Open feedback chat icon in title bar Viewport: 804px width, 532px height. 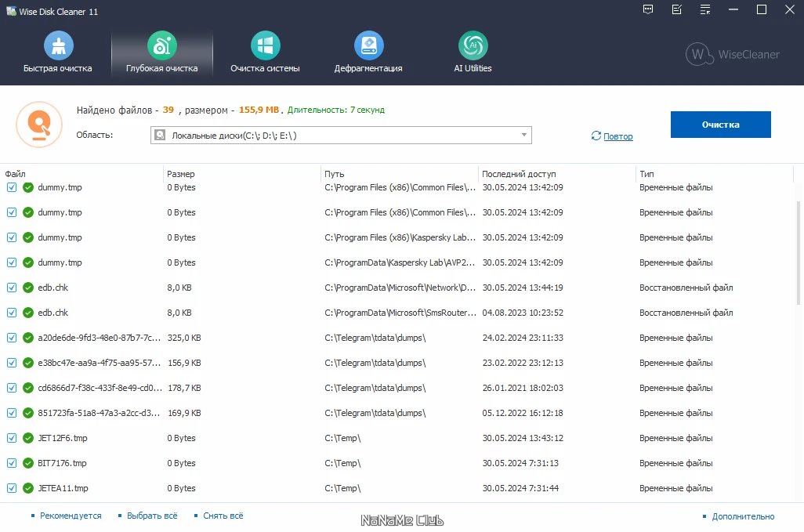(x=648, y=9)
